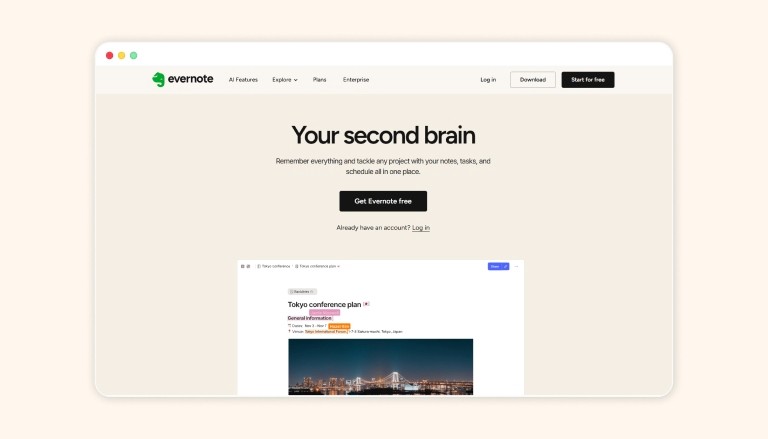
Task: Click the Your second brain headline
Action: [383, 135]
